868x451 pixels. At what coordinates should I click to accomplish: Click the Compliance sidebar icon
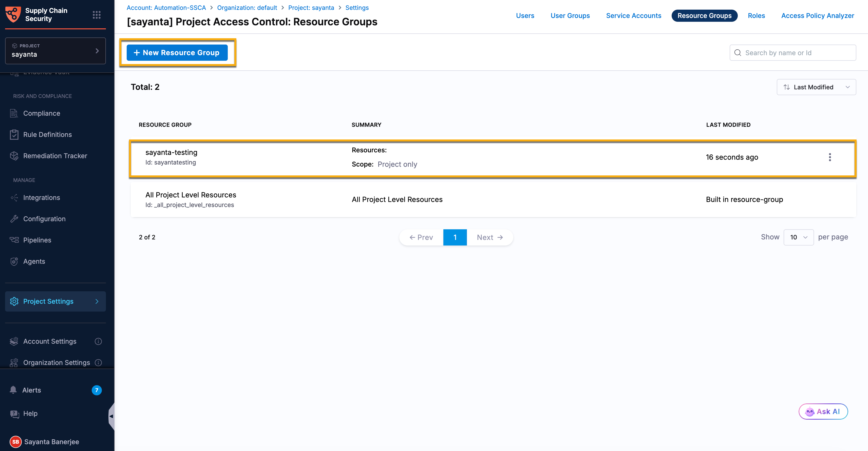click(14, 113)
